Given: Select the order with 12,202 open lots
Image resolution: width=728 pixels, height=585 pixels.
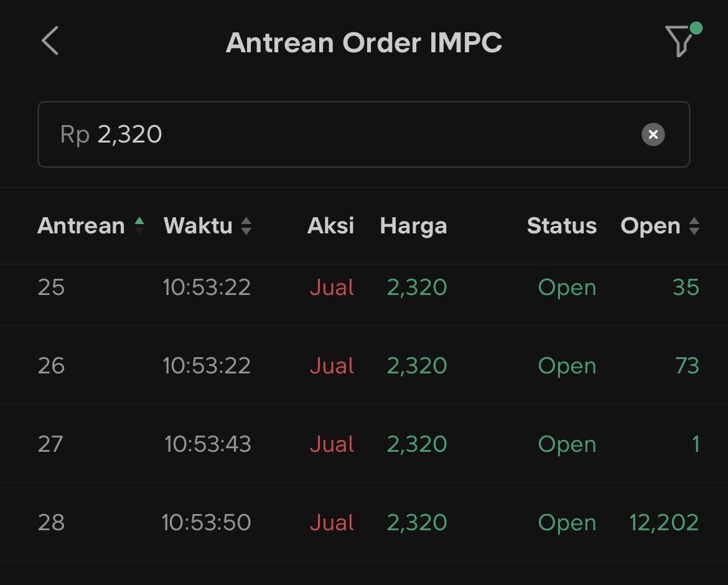Looking at the screenshot, I should click(x=663, y=523).
